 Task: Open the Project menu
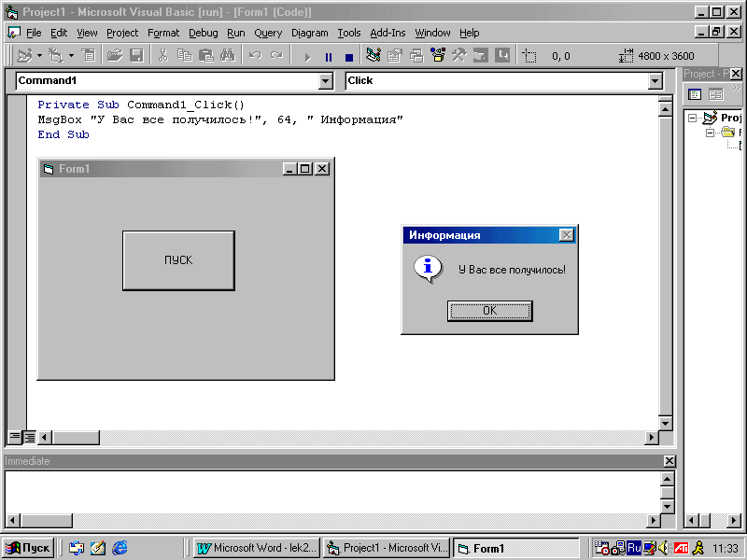pyautogui.click(x=122, y=33)
